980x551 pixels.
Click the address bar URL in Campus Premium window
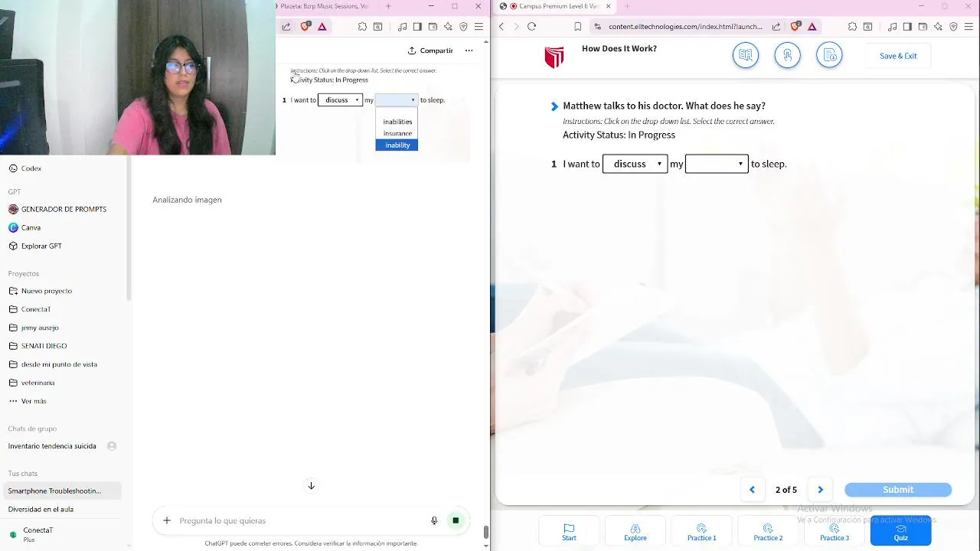click(x=685, y=26)
